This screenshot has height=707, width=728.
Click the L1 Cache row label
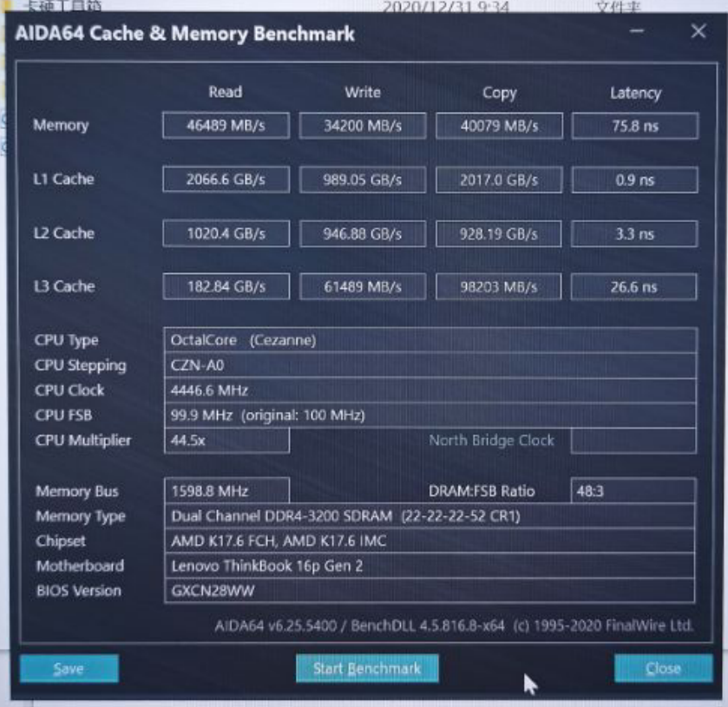coord(63,180)
